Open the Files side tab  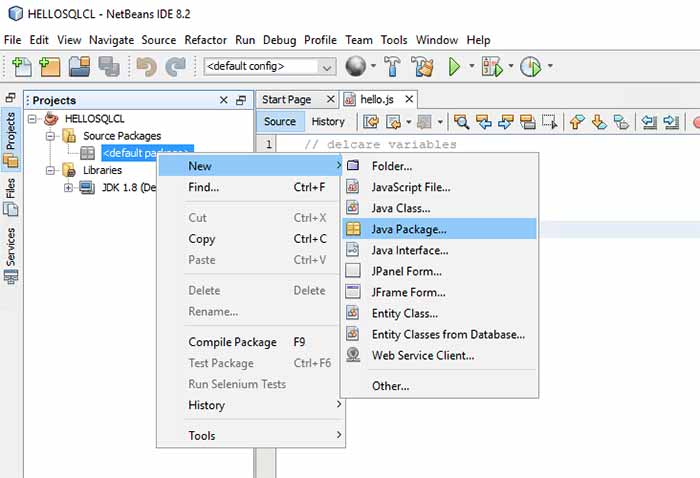11,197
